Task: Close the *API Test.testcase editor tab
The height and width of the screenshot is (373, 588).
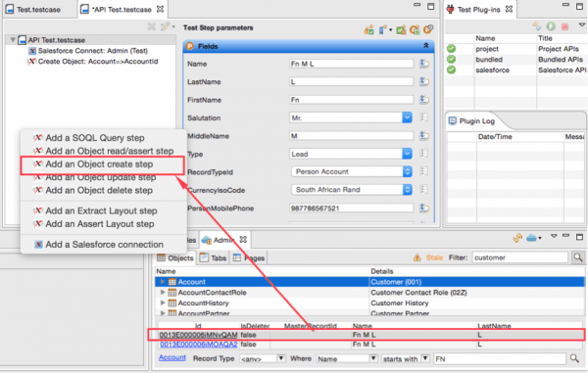Action: (160, 9)
